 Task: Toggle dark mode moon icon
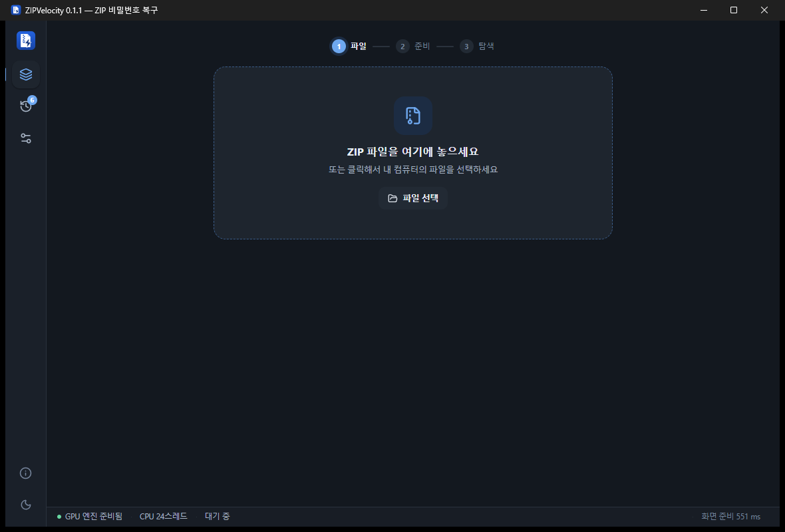click(x=25, y=505)
